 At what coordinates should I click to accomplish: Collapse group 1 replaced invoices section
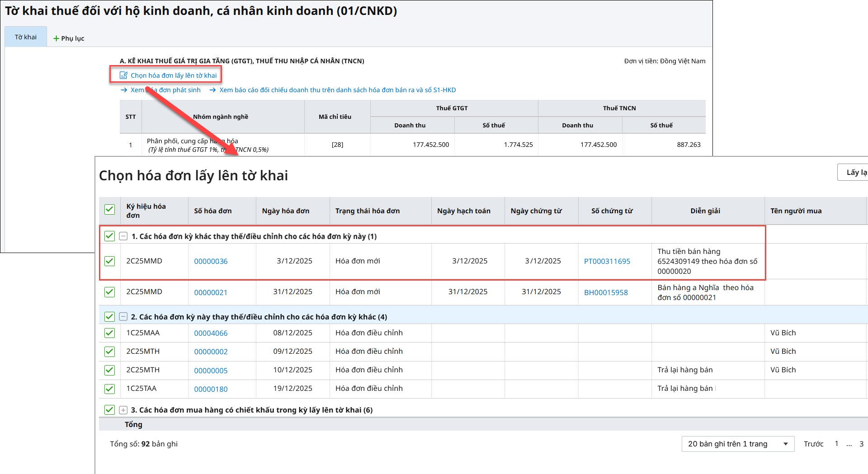pos(123,236)
